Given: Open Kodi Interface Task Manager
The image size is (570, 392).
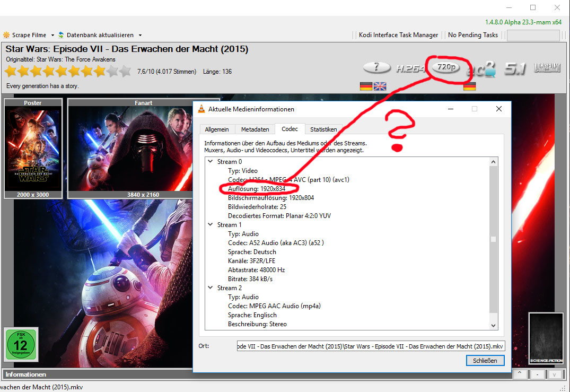Looking at the screenshot, I should tap(398, 35).
